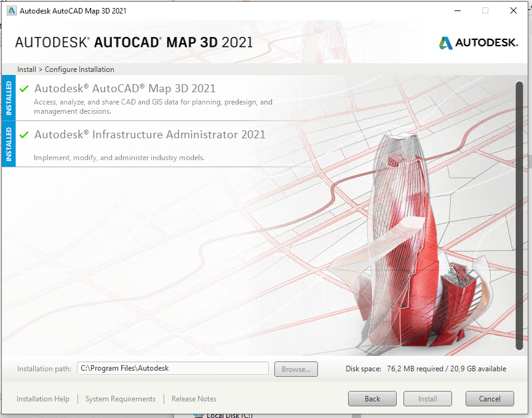Viewport: 532px width, 418px height.
Task: Cancel the installation with Cancel button
Action: 490,399
